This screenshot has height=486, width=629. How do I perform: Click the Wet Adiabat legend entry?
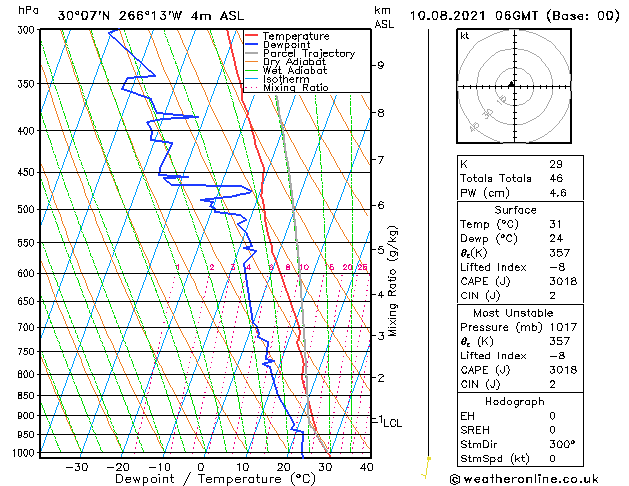tap(286, 70)
